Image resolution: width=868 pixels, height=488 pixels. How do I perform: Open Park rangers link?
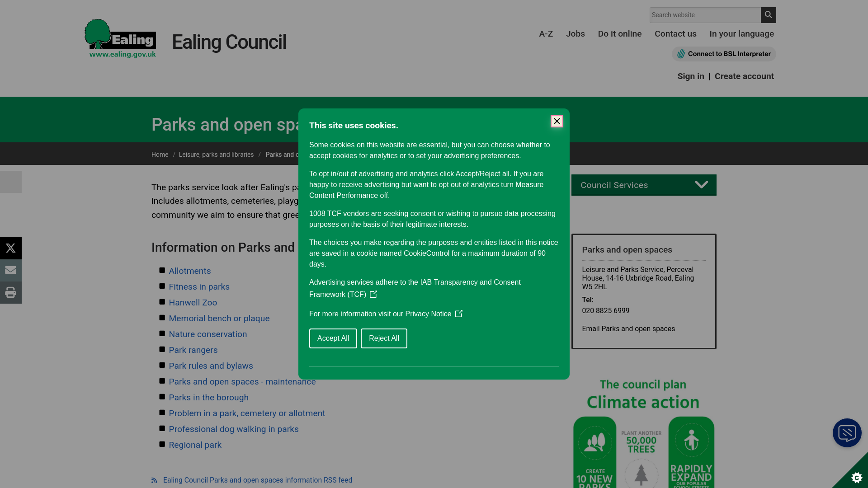coord(193,350)
